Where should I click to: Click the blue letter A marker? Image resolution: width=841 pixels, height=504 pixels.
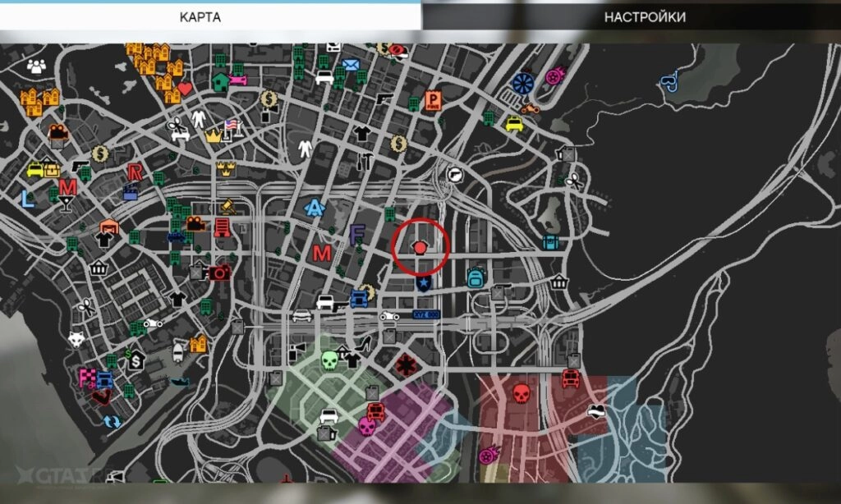tap(314, 208)
